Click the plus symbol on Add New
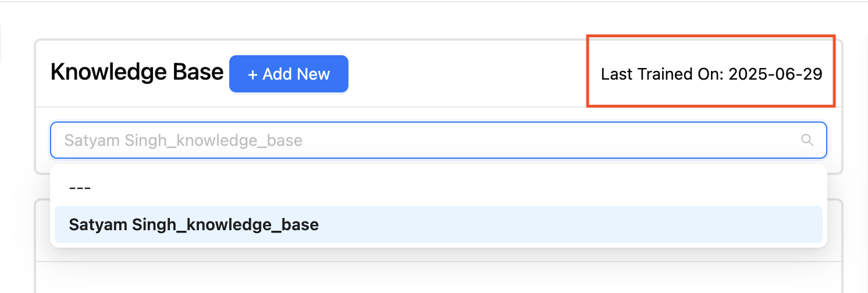 [252, 74]
